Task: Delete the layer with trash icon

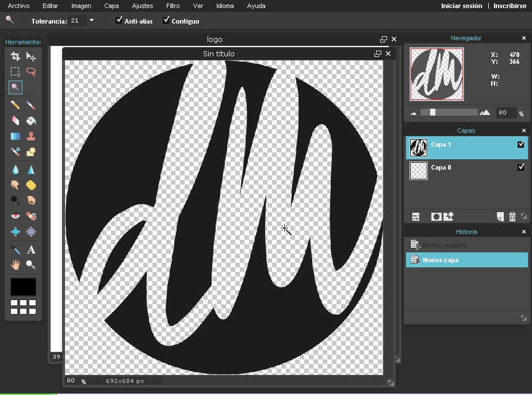Action: pyautogui.click(x=512, y=217)
